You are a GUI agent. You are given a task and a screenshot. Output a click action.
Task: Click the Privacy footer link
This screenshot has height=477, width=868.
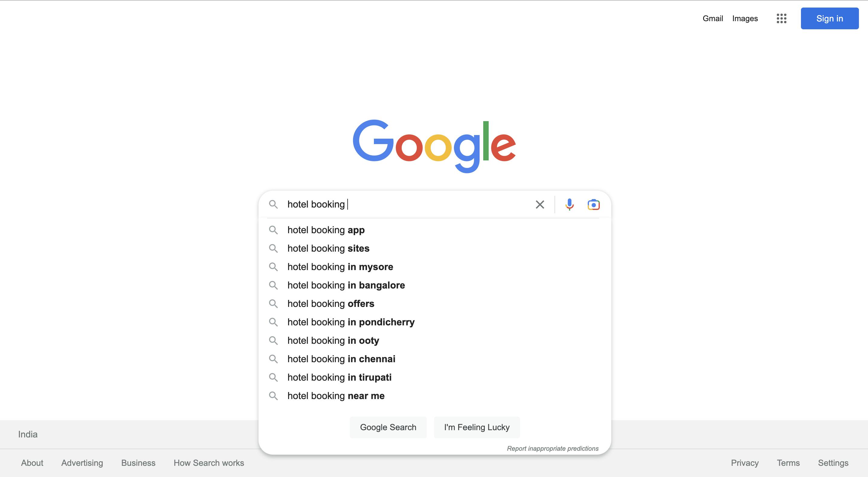pyautogui.click(x=746, y=463)
